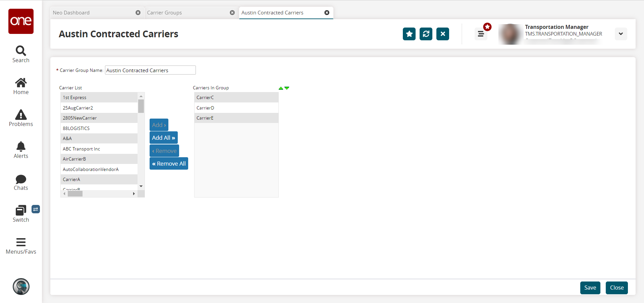Click Carrier List scroll down arrow
The image size is (644, 303).
(141, 186)
